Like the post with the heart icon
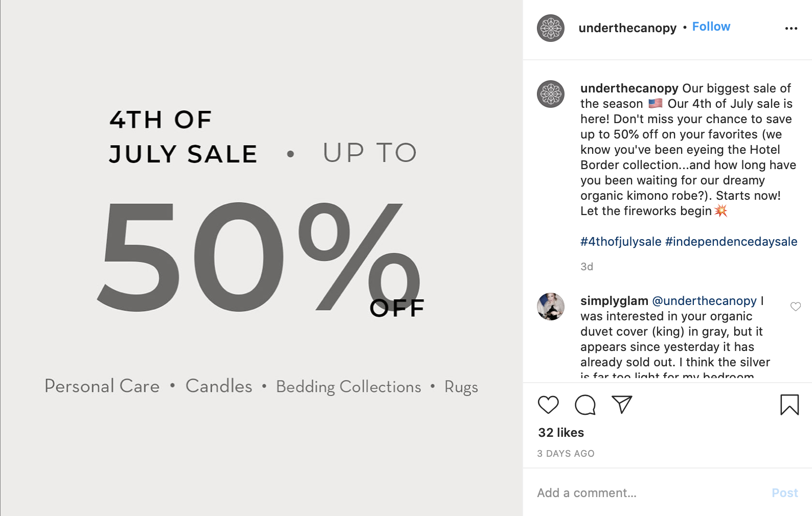Screen dimensions: 812x516 (548, 405)
